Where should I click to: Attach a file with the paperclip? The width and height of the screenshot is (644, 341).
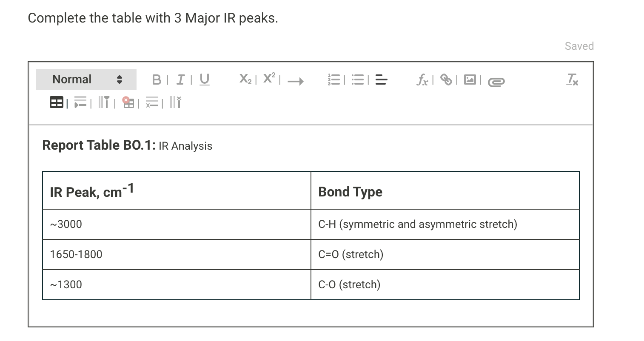click(496, 81)
